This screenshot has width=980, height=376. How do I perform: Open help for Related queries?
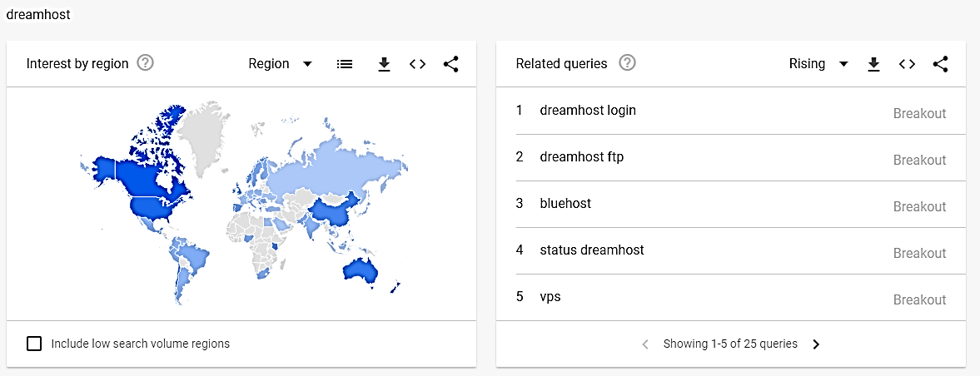[x=628, y=63]
